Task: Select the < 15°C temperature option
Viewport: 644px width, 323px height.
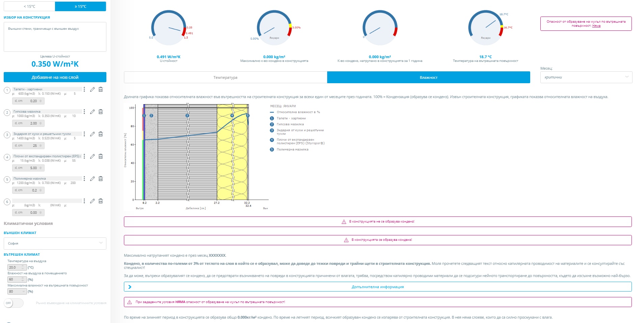Action: click(x=29, y=6)
